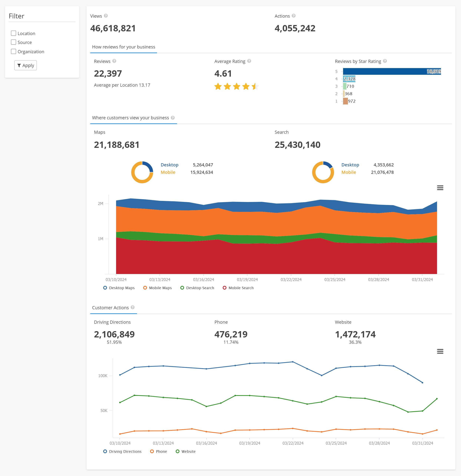Screen dimensions: 461x476
Task: Click the Driving Directions total 2,106,849
Action: 114,334
